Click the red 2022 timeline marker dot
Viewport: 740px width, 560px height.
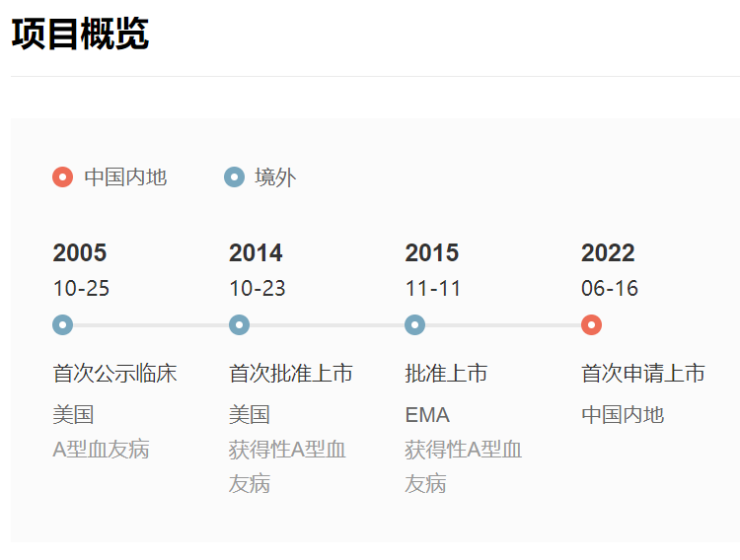click(591, 325)
